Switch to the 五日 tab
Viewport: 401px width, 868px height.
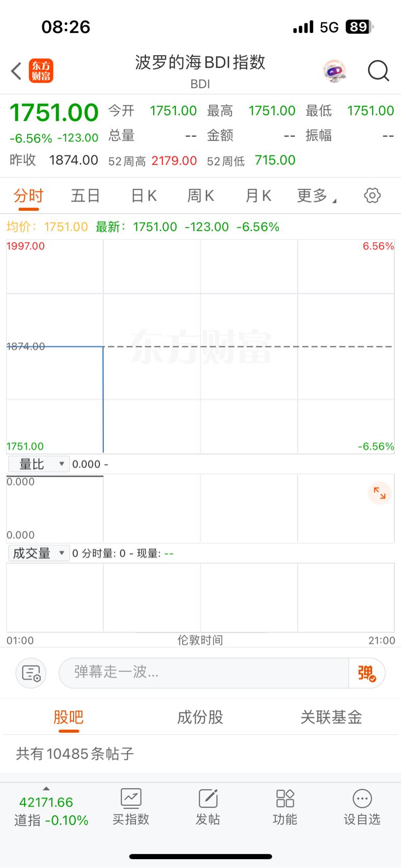tap(86, 196)
